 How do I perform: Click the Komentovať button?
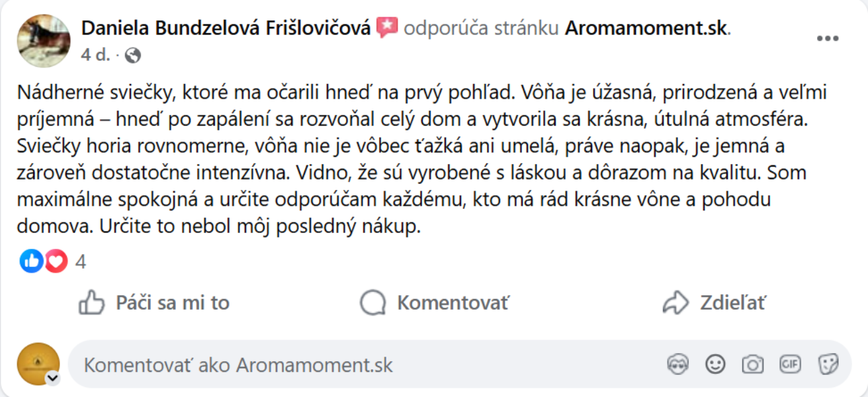(435, 303)
